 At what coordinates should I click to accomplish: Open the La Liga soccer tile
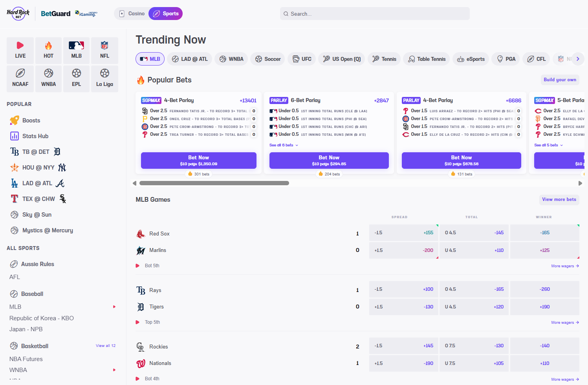[104, 78]
